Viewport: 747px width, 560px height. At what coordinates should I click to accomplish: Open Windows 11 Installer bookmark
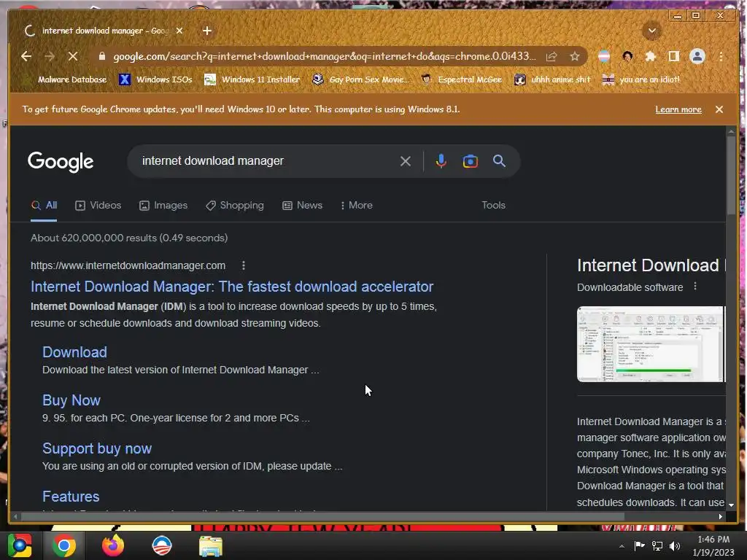[x=252, y=79]
